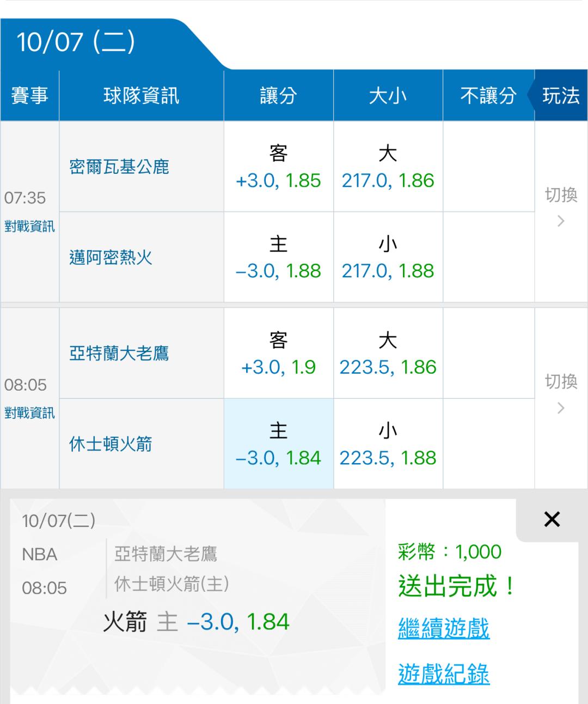The width and height of the screenshot is (588, 704).
Task: Close the bet slip with the X icon
Action: click(552, 519)
